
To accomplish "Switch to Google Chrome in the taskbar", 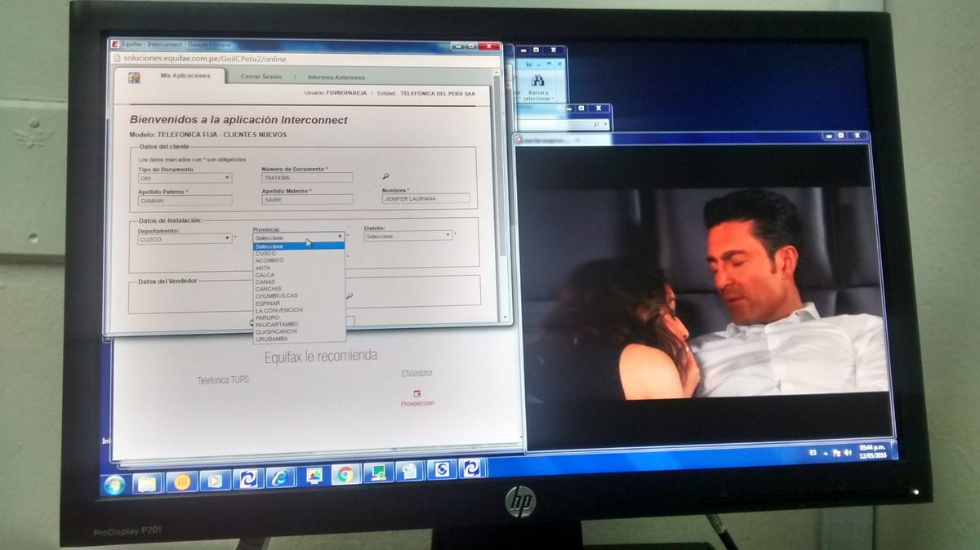I will point(345,475).
